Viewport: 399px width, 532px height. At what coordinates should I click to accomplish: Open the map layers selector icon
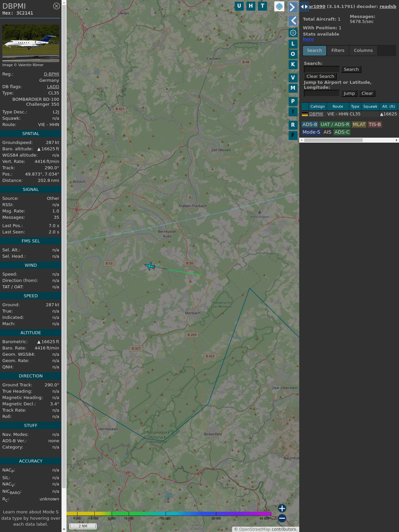click(279, 6)
